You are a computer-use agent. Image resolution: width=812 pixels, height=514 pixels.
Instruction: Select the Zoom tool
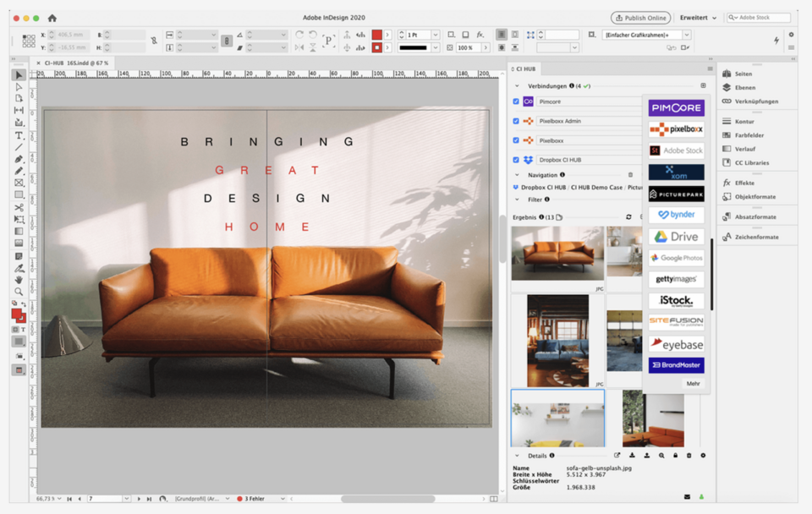19,292
